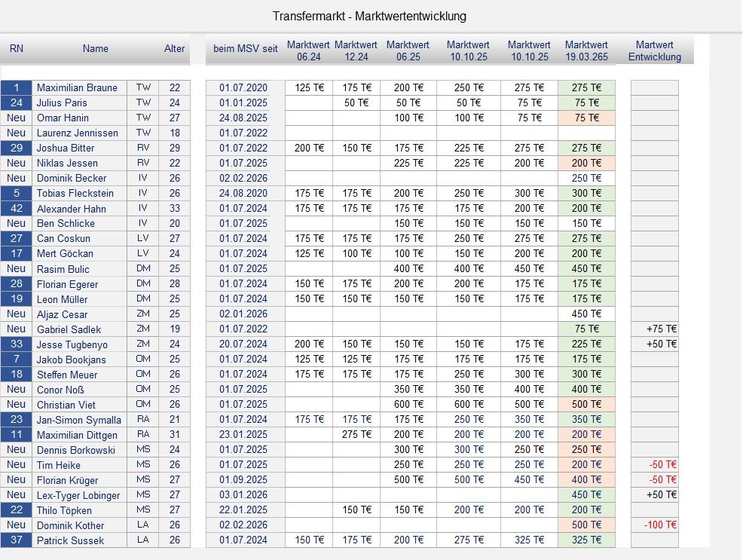
Task: Click the "Marktwert 06.24" column header
Action: click(309, 50)
